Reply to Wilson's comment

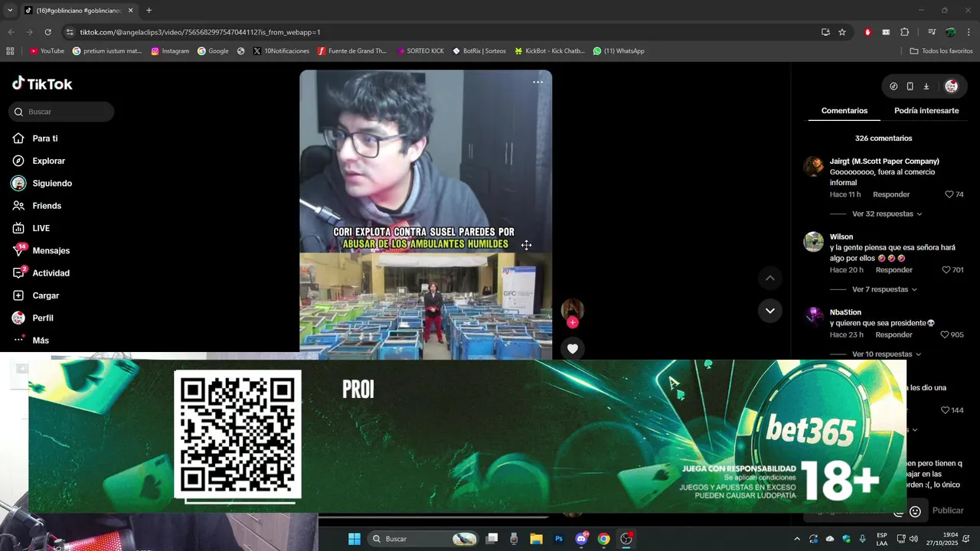pos(894,270)
